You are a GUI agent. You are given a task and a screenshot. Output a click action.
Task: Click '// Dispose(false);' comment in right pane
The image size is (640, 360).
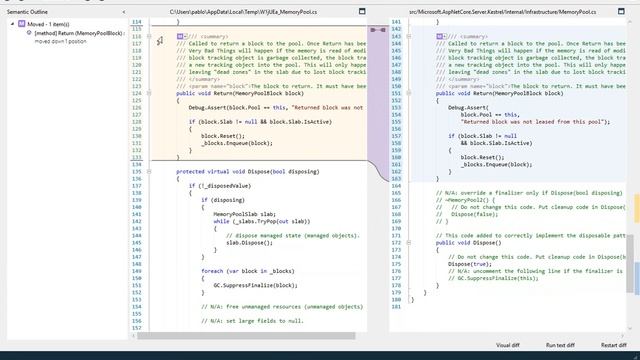467,214
